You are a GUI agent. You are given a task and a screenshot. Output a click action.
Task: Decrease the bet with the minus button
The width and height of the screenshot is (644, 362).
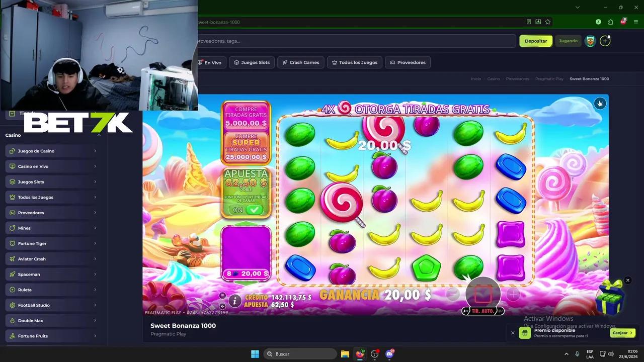pyautogui.click(x=452, y=295)
